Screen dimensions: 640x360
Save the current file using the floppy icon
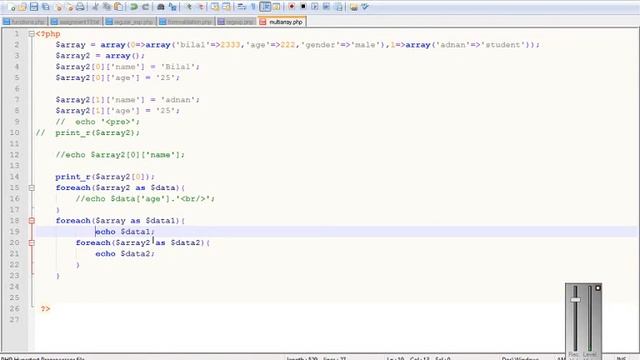point(34,7)
